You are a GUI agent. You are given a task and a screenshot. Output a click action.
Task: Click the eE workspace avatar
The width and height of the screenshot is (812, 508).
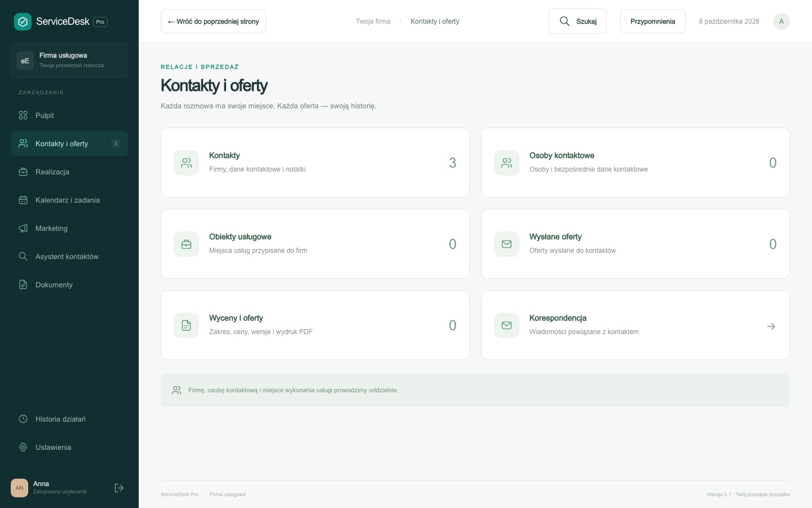pyautogui.click(x=25, y=60)
